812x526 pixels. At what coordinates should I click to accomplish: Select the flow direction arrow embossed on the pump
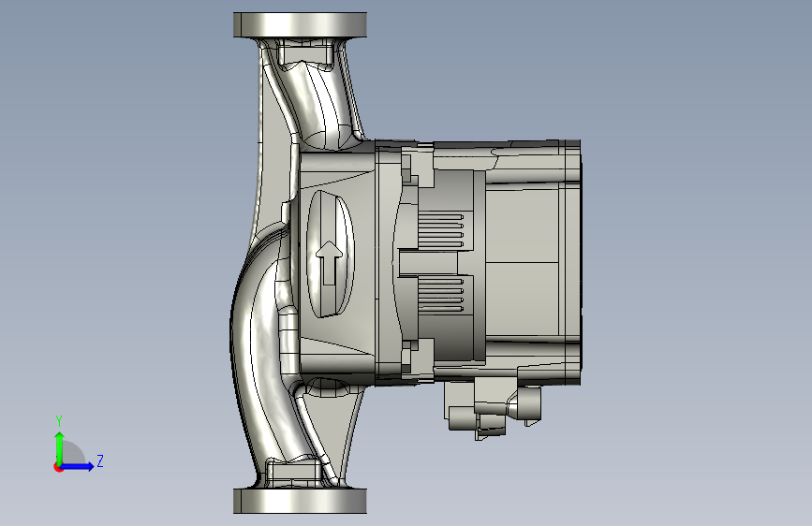pos(329,263)
